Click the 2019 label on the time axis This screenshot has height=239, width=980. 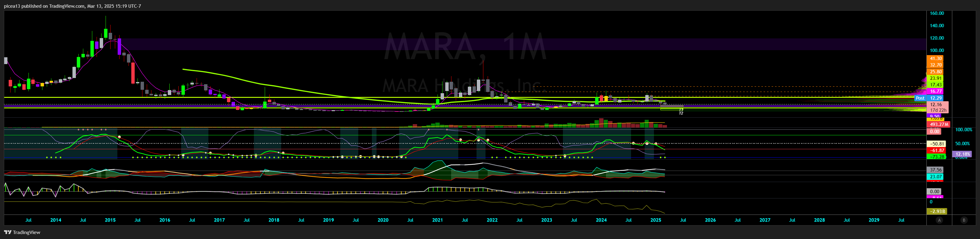tap(328, 220)
